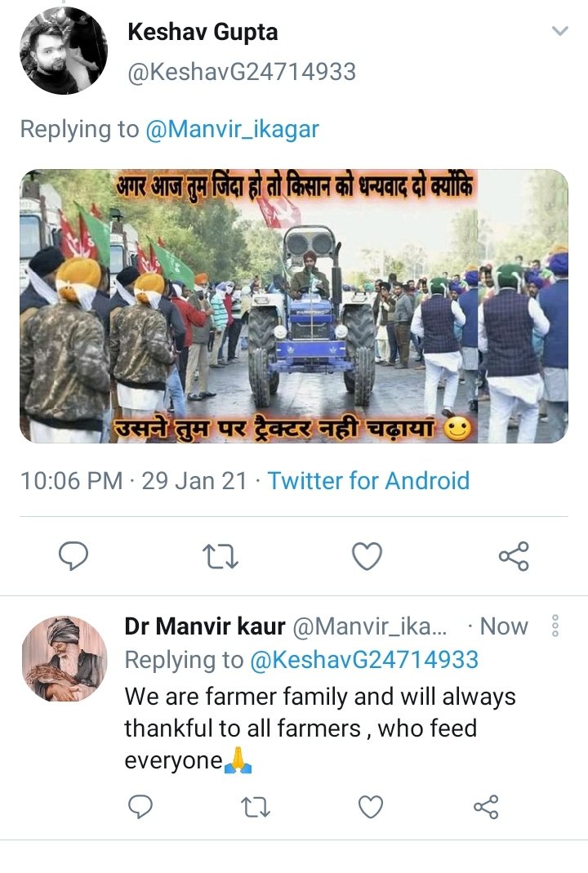Image resolution: width=588 pixels, height=873 pixels.
Task: Share Keshav Gupta's tweet
Action: 514,555
